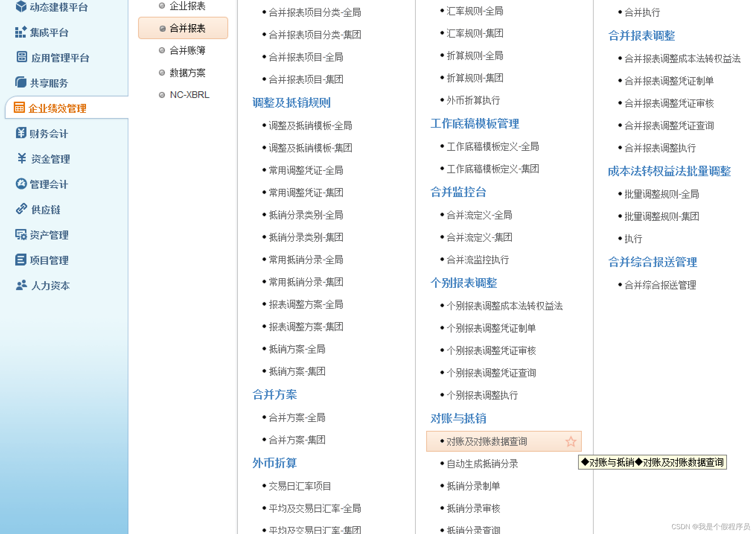Viewport: 756px width, 534px height.
Task: Click 工作底稿模板管理 section heading
Action: (475, 123)
